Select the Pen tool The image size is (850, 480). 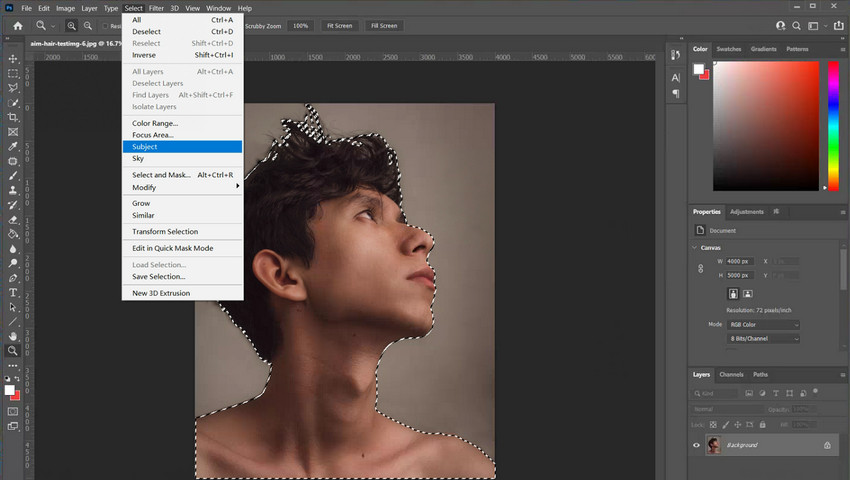[x=13, y=278]
